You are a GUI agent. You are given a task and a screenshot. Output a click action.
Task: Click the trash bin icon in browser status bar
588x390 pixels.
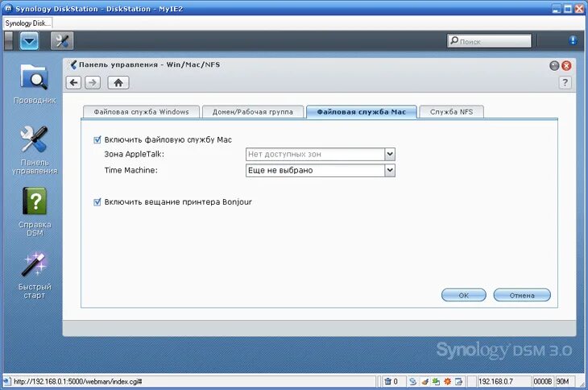click(x=387, y=381)
